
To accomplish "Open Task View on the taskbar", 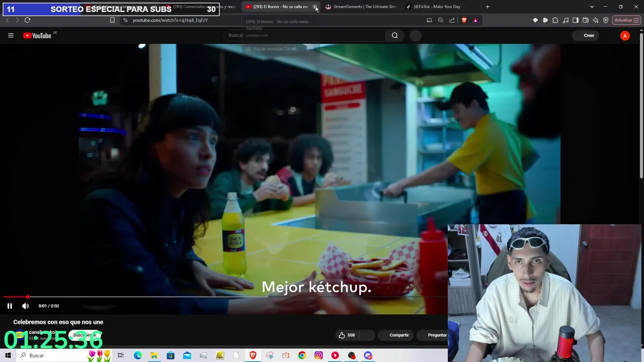I will 121,355.
